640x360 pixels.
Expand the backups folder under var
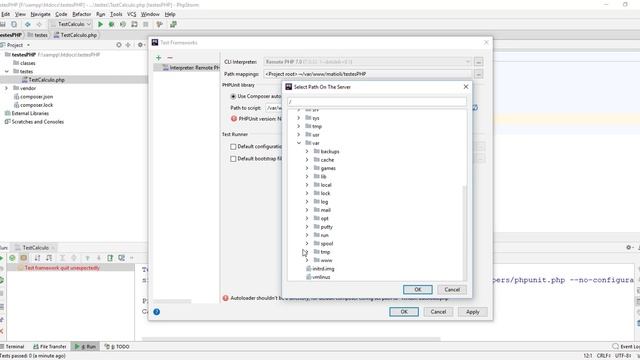[307, 151]
